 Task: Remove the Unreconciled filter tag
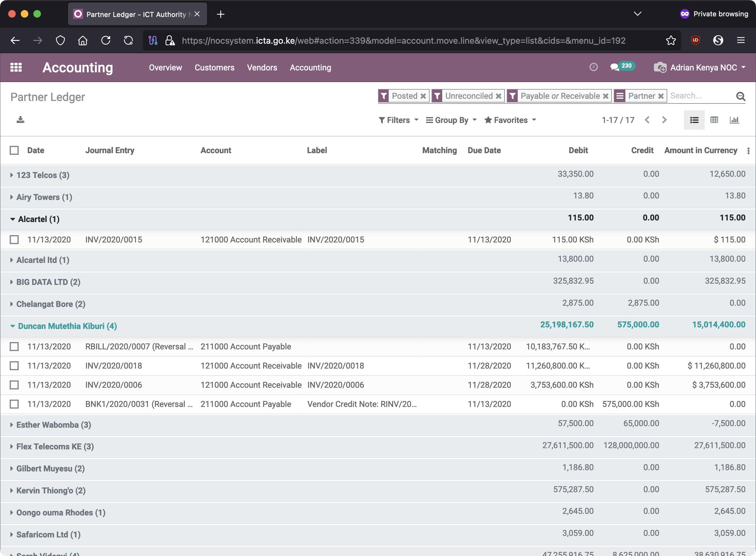(499, 96)
